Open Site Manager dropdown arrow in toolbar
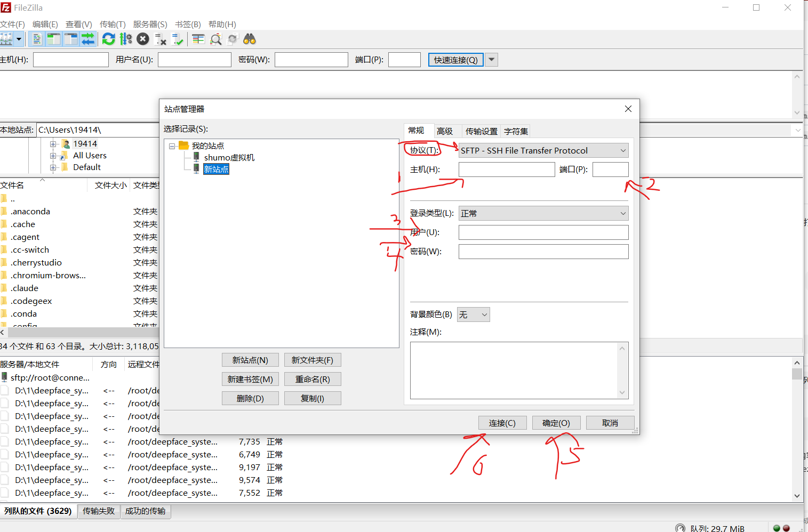The width and height of the screenshot is (808, 532). 19,39
